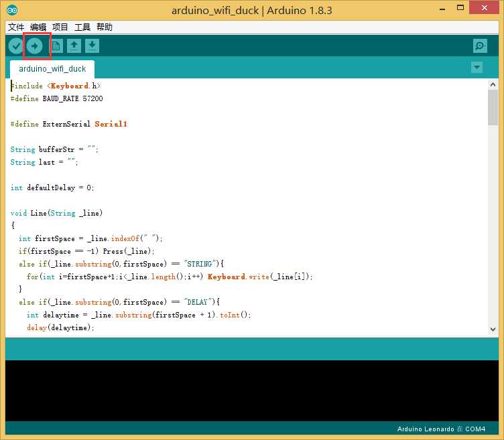Click the 'int defaultDelay = 0;' line
504x440 pixels.
coord(52,188)
